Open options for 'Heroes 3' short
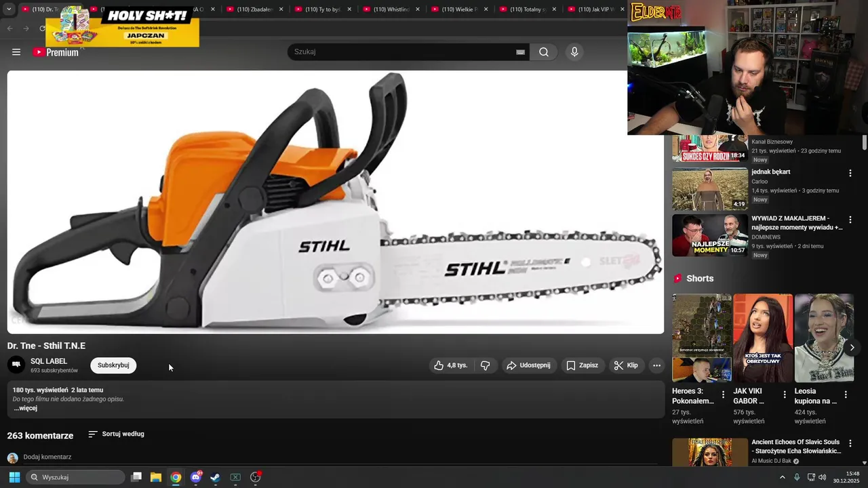Image resolution: width=868 pixels, height=488 pixels. coord(723,394)
